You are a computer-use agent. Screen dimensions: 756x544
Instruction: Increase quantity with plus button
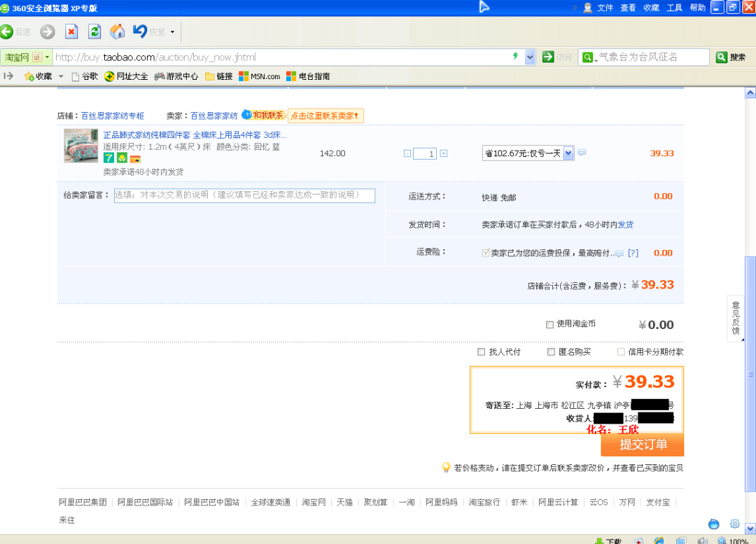[x=444, y=153]
